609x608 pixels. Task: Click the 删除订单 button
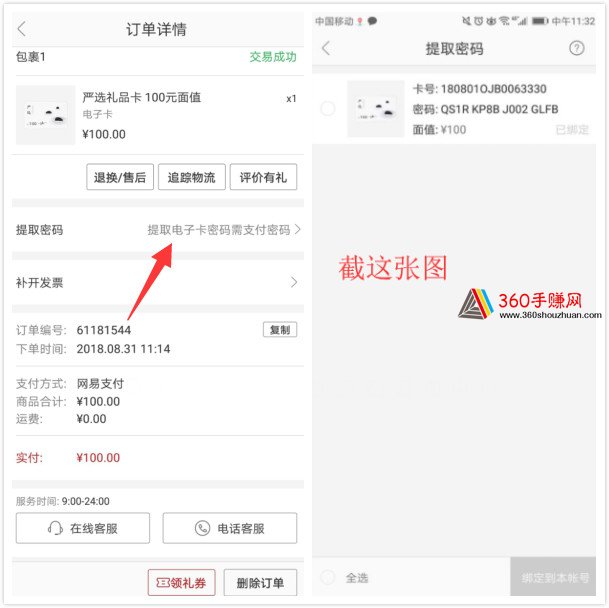coord(260,582)
